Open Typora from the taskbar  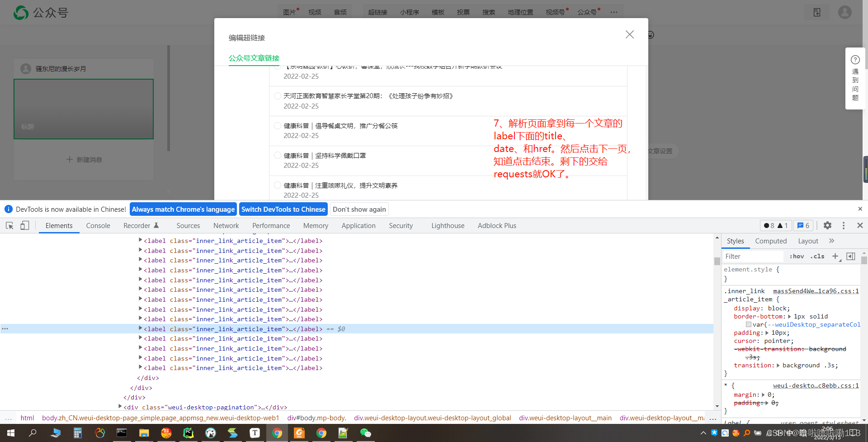pos(255,433)
